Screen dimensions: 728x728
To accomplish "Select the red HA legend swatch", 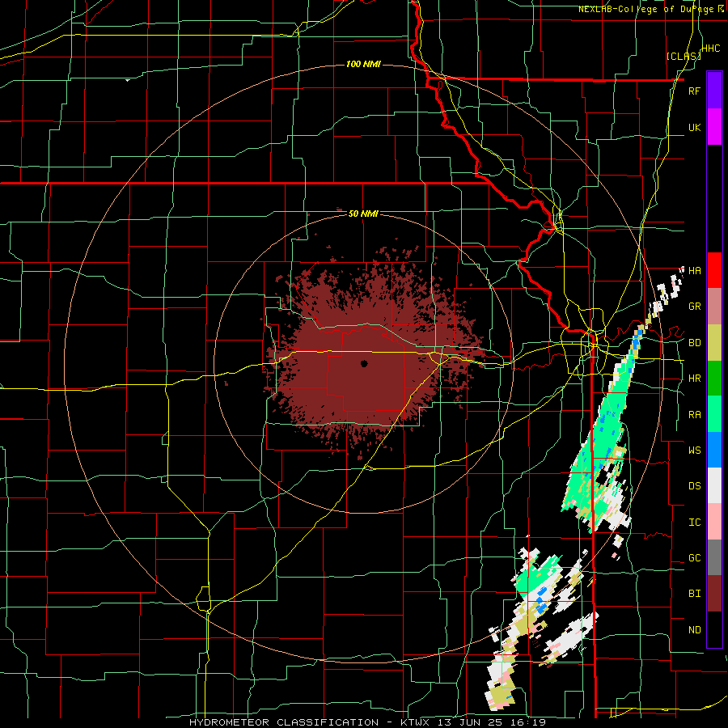I will [x=714, y=270].
